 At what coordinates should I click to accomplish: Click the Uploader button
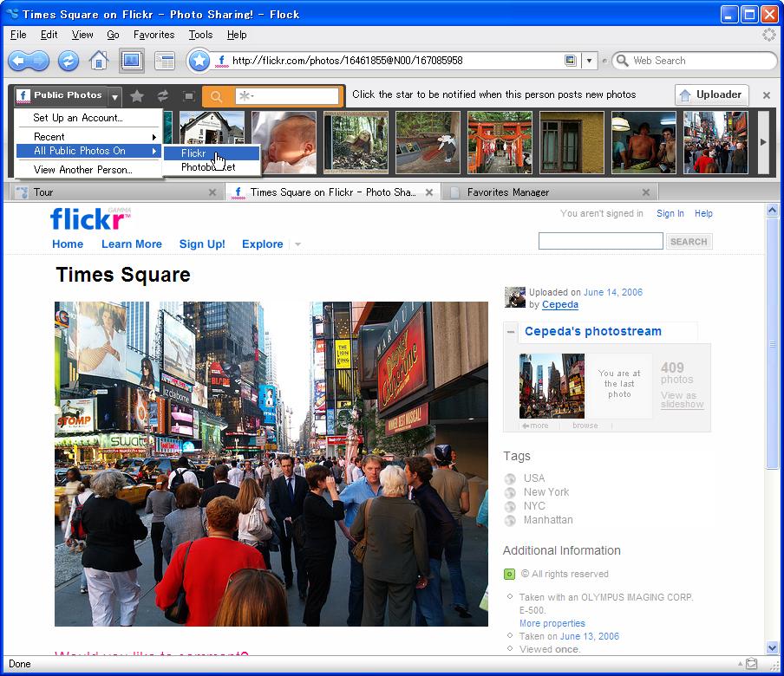[x=711, y=95]
